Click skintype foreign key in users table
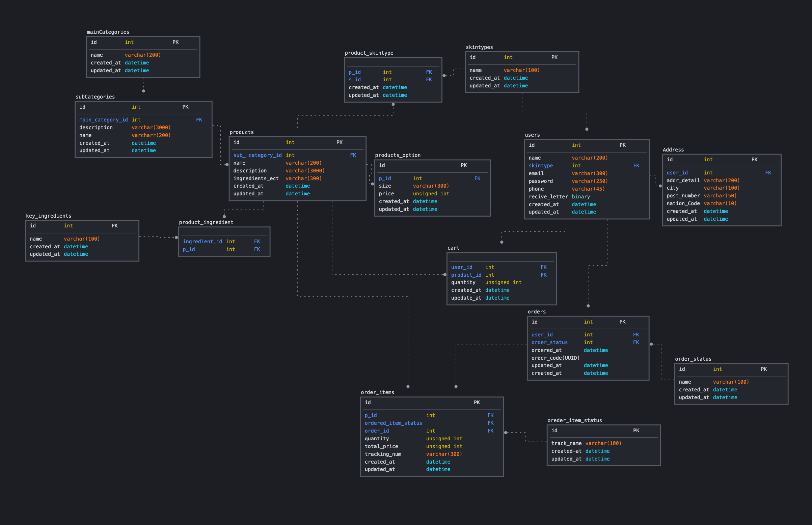Image resolution: width=812 pixels, height=525 pixels. (540, 166)
